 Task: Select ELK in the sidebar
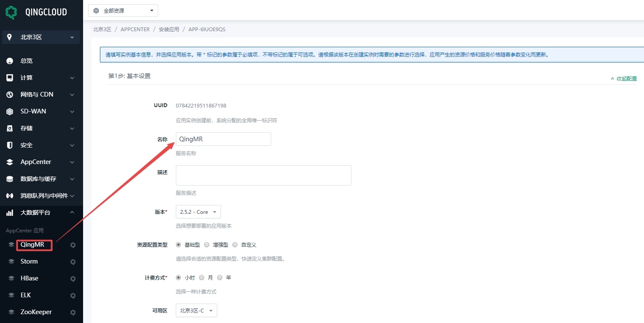[26, 295]
